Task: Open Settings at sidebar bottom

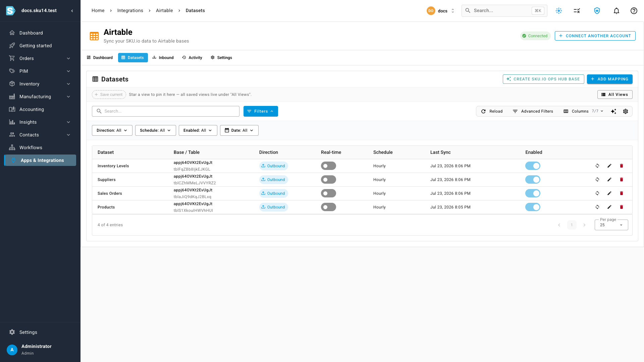Action: 40,332
